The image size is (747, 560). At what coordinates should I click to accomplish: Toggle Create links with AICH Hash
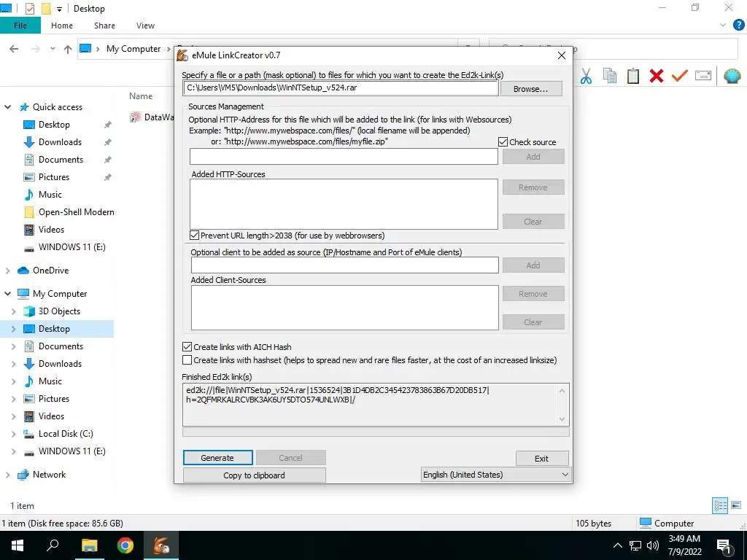(x=187, y=346)
